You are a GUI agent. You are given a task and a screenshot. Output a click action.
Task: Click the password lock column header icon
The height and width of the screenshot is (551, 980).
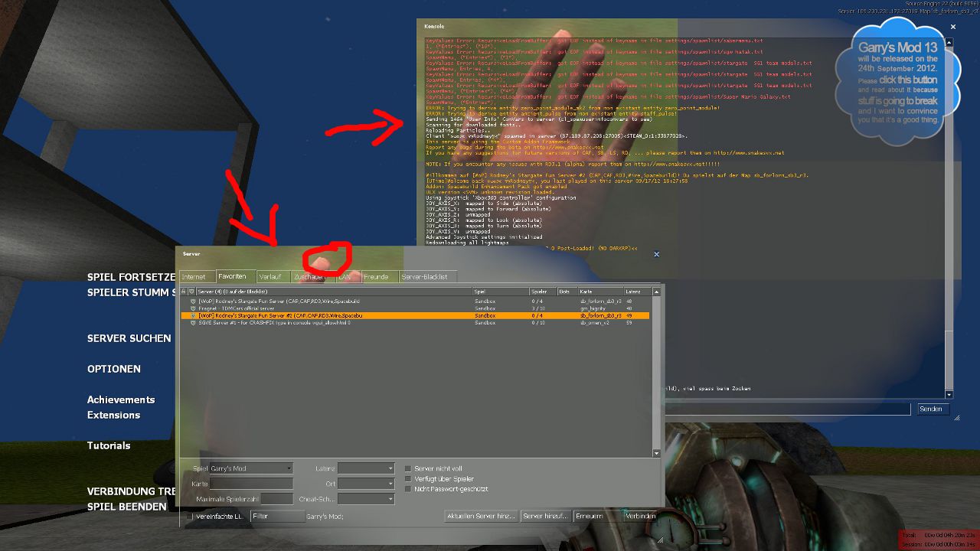pos(184,292)
